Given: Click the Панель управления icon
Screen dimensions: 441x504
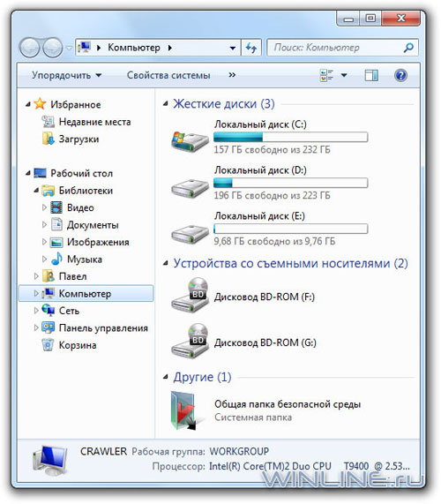Looking at the screenshot, I should click(49, 327).
